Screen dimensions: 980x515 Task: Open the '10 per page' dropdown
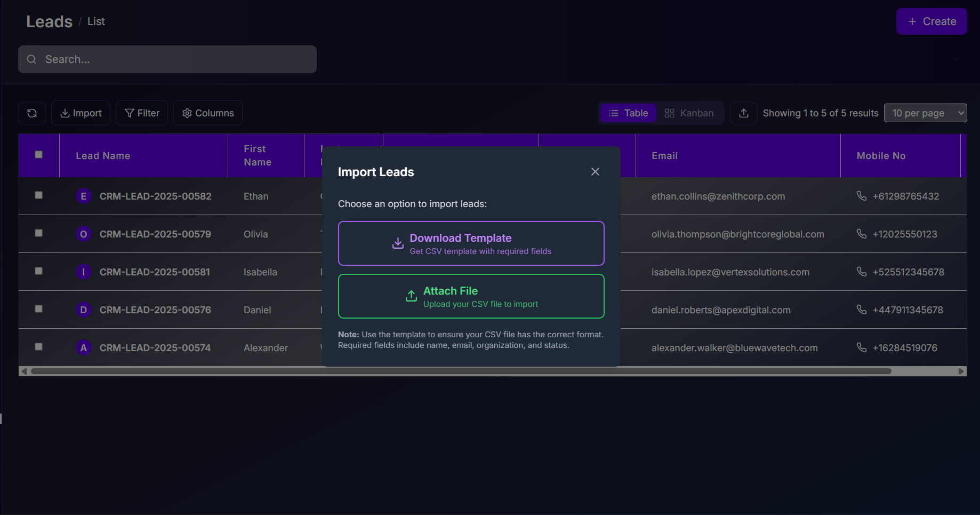pos(925,113)
